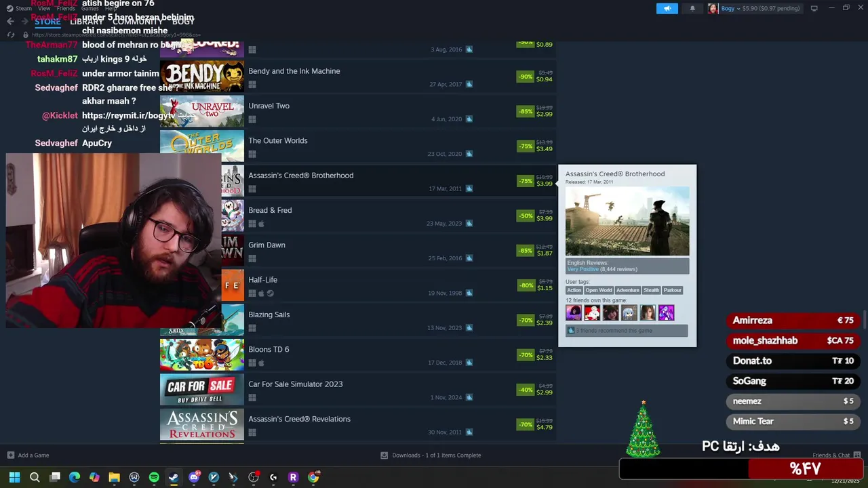Screen dimensions: 868x488
Task: Select the Open World user tag
Action: [x=599, y=290]
